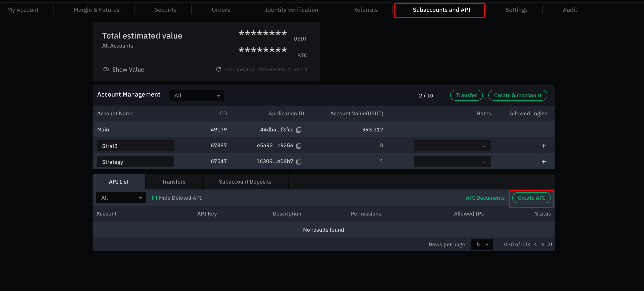
Task: Go to previous page of API list
Action: (x=536, y=244)
